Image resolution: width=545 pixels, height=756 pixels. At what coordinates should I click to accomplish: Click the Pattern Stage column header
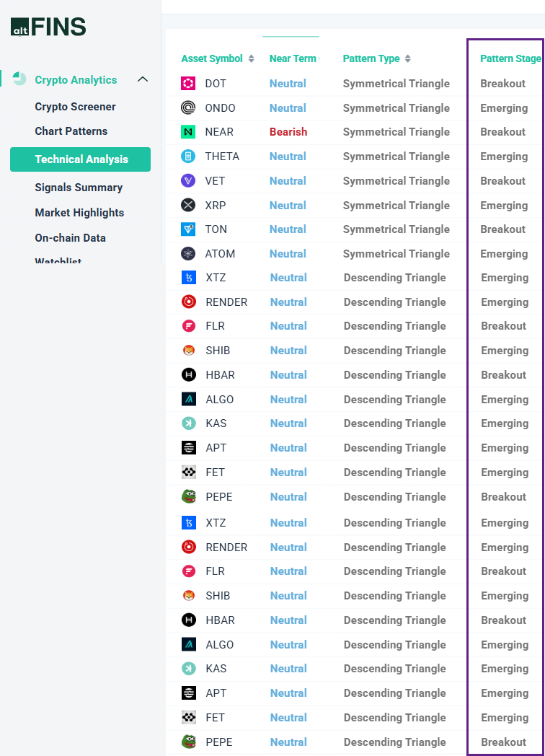click(x=510, y=59)
